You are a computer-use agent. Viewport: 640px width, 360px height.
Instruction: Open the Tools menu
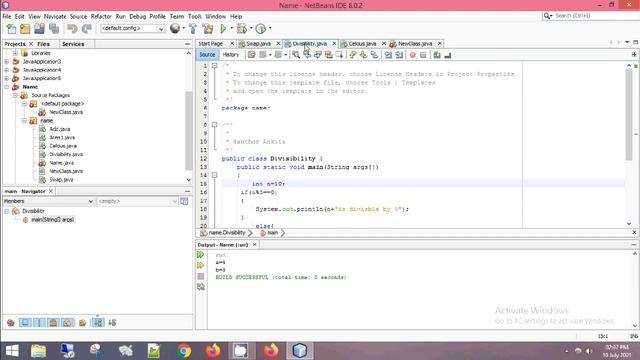click(195, 16)
